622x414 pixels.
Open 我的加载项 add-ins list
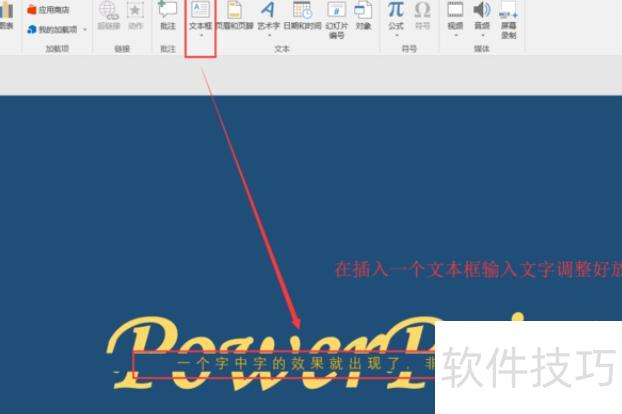[x=52, y=29]
